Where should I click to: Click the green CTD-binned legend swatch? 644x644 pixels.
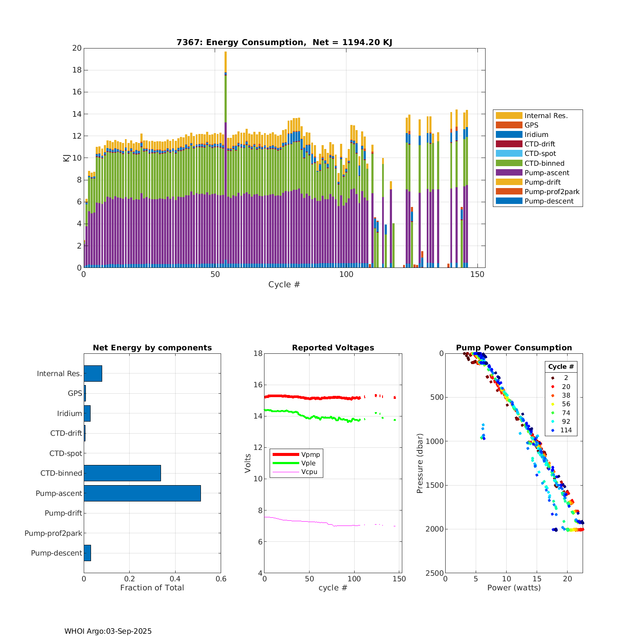(509, 163)
